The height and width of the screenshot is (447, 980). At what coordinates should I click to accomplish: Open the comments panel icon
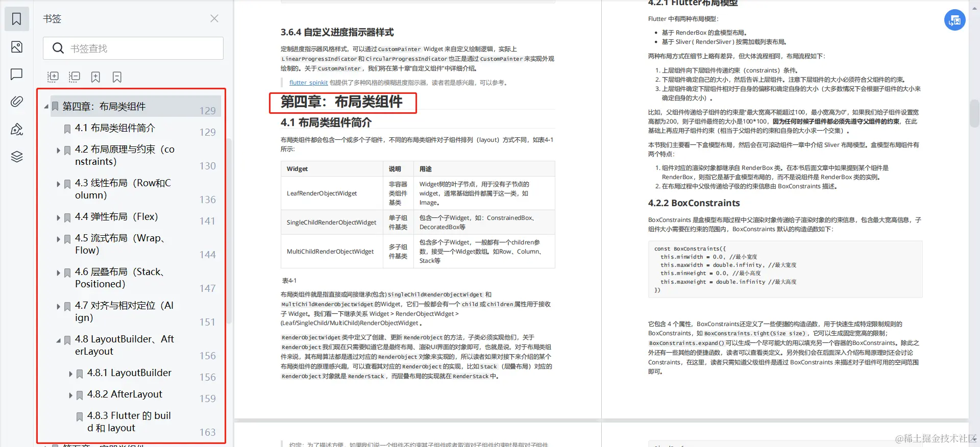tap(17, 74)
